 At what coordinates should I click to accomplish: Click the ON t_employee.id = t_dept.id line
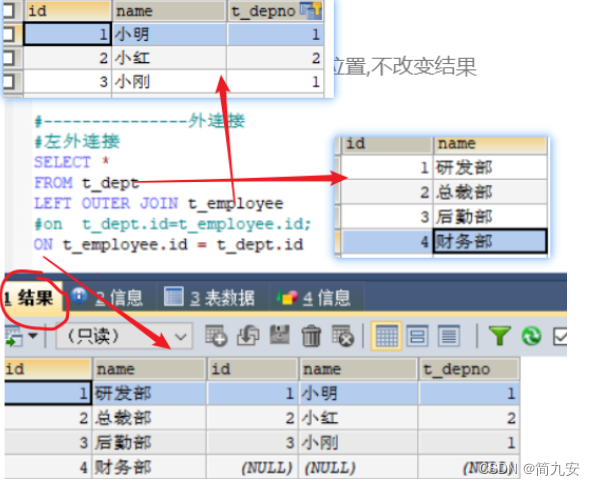pos(168,245)
